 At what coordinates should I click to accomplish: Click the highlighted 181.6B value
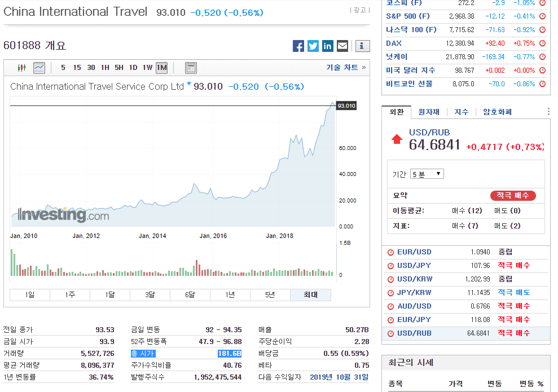230,354
